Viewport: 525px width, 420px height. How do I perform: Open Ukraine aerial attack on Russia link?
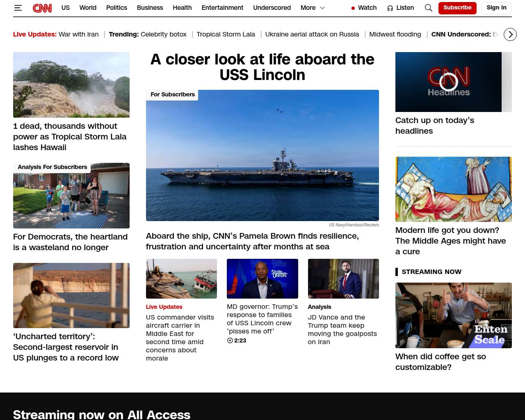coord(312,34)
